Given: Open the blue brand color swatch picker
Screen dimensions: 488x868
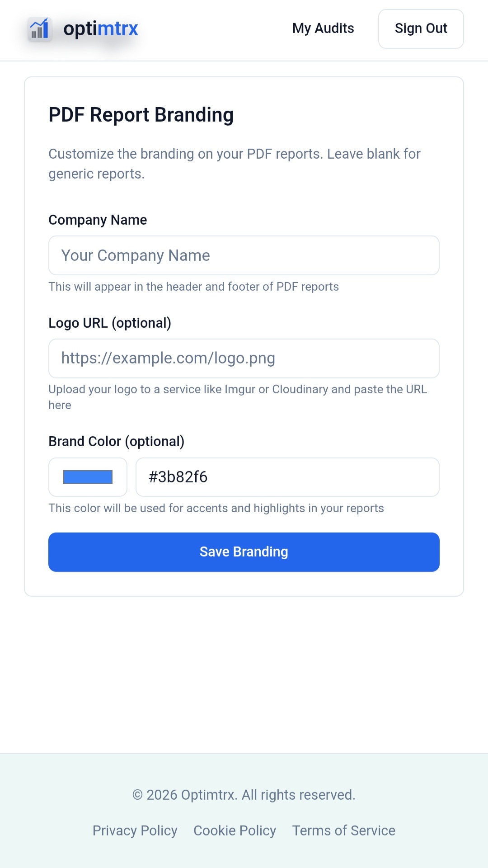Looking at the screenshot, I should tap(88, 477).
